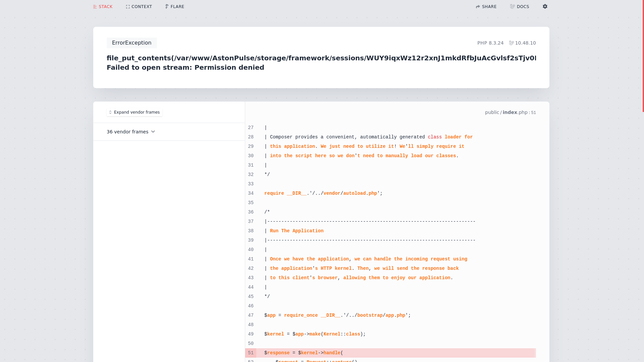Click 'Run The Application' comment on line 38

tap(297, 231)
